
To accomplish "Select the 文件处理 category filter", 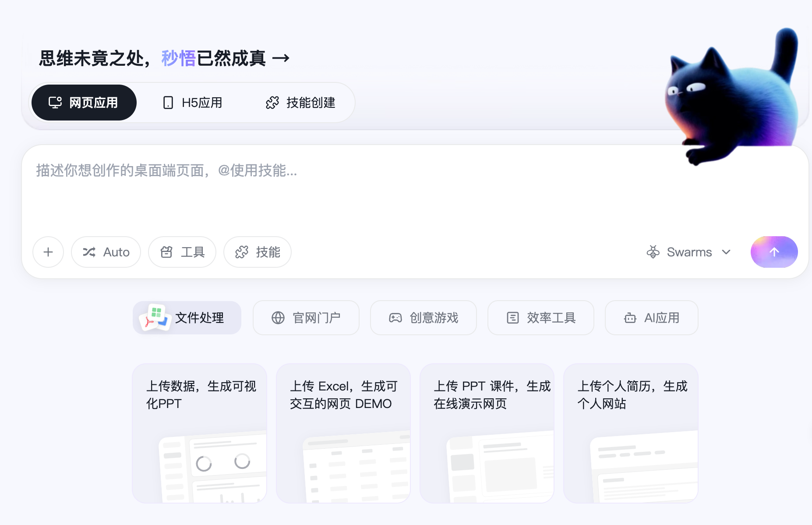I will coord(187,318).
